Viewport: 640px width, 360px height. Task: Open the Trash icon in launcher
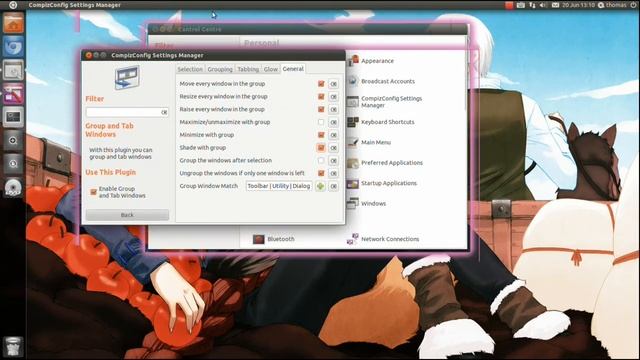(x=13, y=346)
